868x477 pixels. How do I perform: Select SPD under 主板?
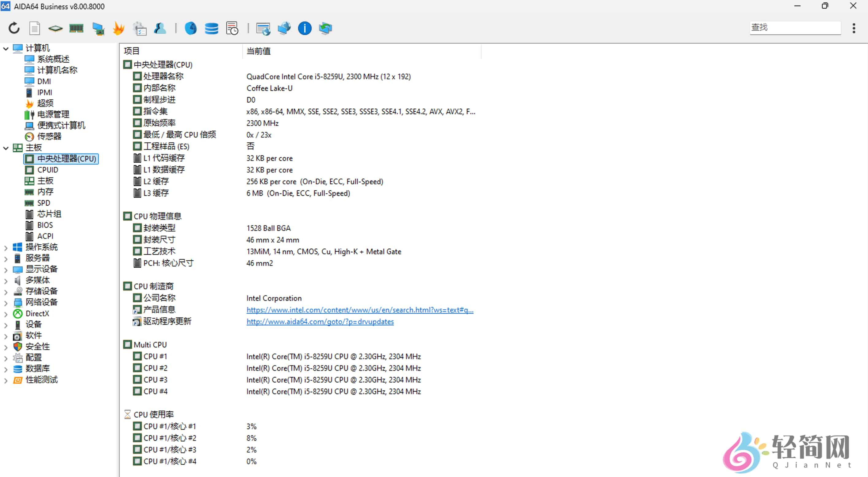44,203
